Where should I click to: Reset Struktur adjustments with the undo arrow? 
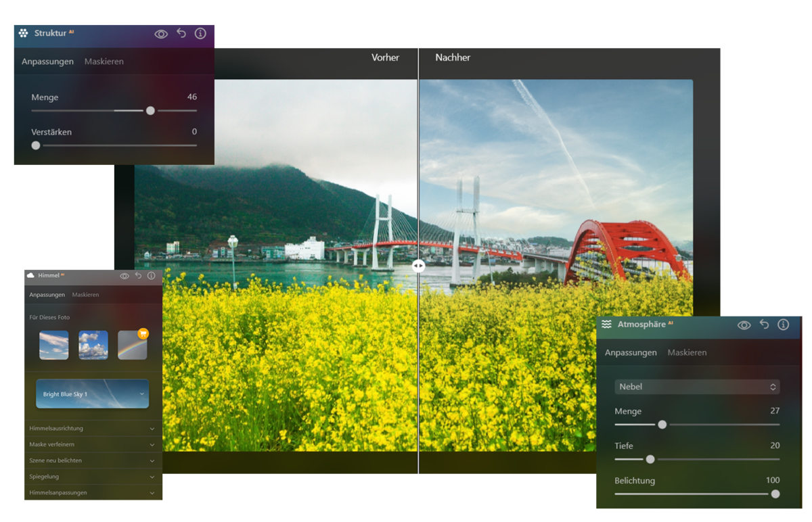click(181, 32)
